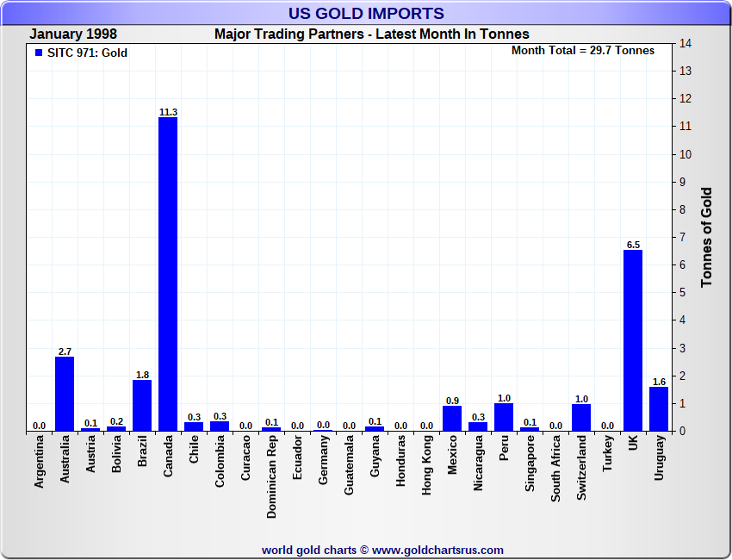Select the UK bar in the chart
The image size is (732, 560).
[x=633, y=340]
